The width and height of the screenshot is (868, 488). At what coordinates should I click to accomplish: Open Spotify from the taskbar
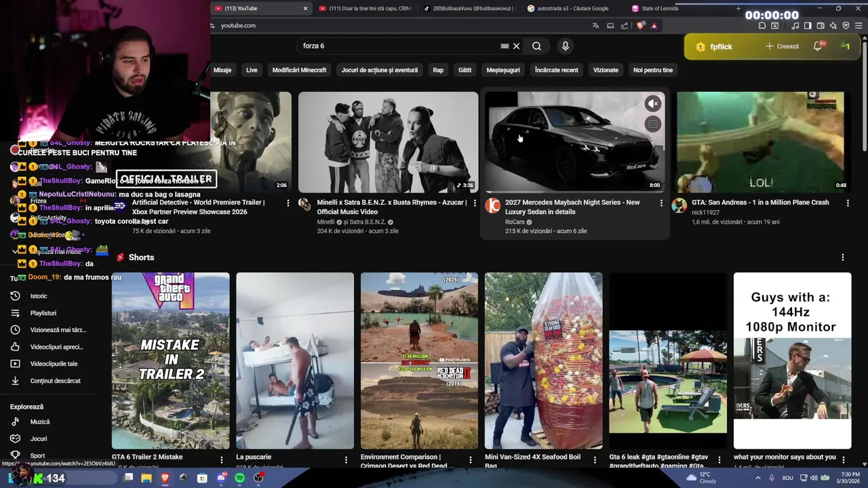coord(239,478)
